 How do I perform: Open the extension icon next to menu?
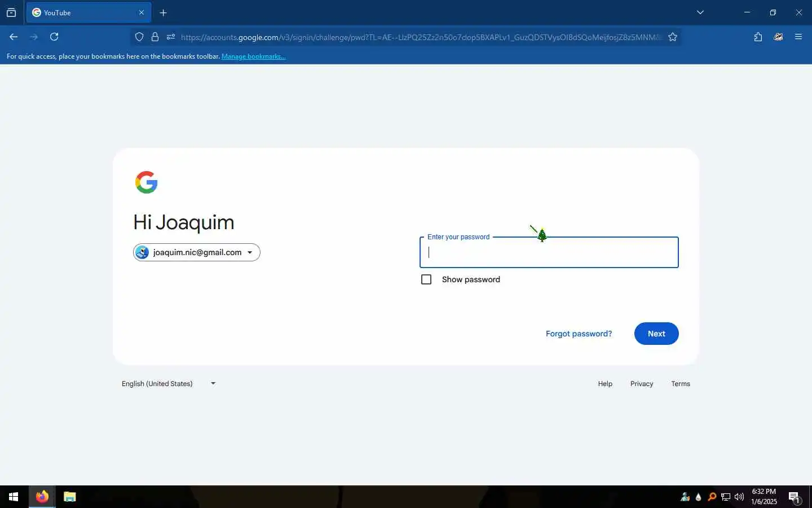tap(778, 37)
